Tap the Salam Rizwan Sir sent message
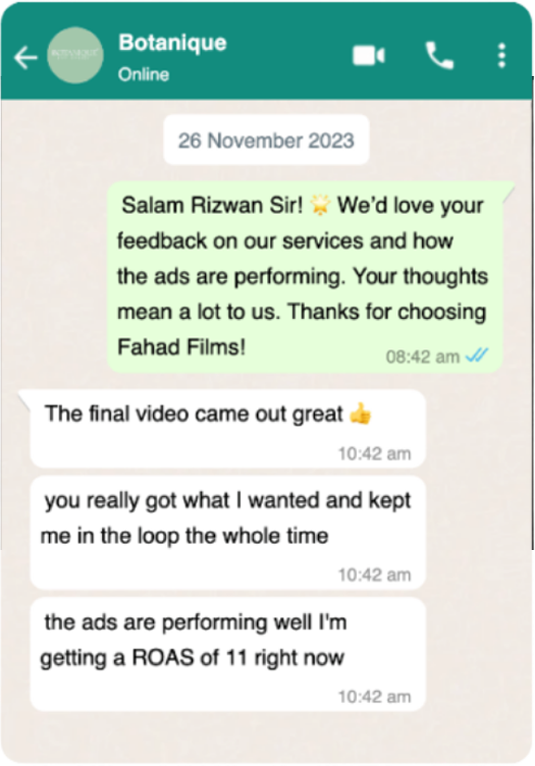Viewport: 535px width, 766px height. click(x=305, y=277)
